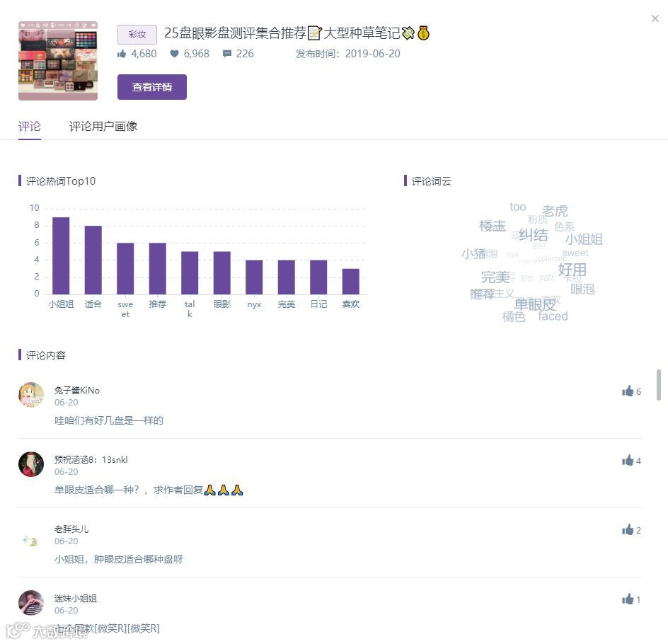Select the 评论 tab
668x644 pixels.
(30, 126)
